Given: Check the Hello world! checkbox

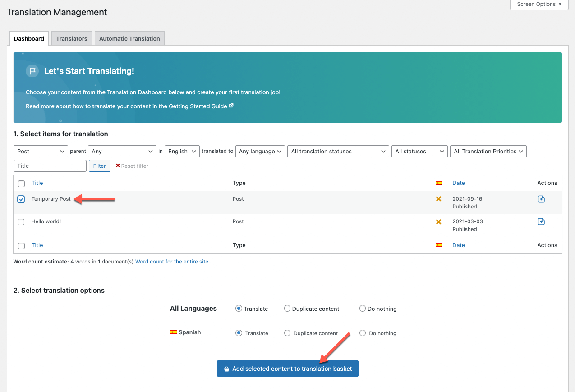Looking at the screenshot, I should (21, 221).
